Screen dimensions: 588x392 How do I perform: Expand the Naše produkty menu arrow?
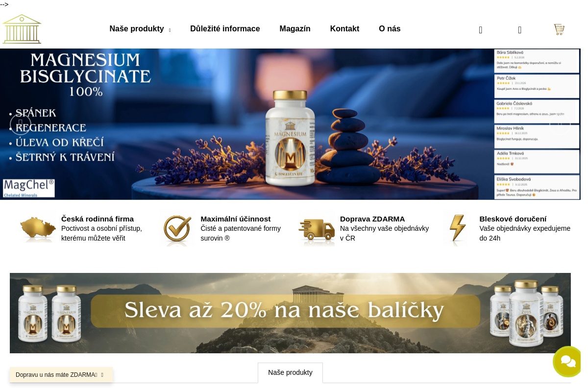click(170, 30)
